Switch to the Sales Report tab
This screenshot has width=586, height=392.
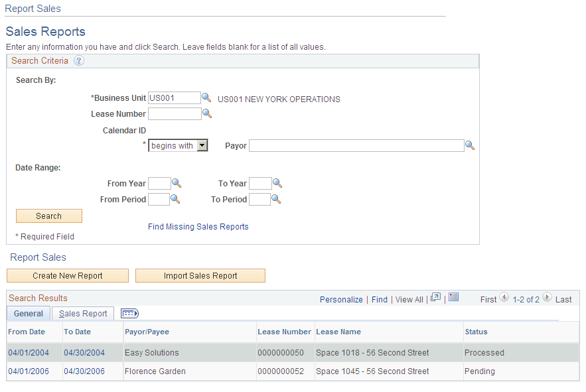(82, 313)
